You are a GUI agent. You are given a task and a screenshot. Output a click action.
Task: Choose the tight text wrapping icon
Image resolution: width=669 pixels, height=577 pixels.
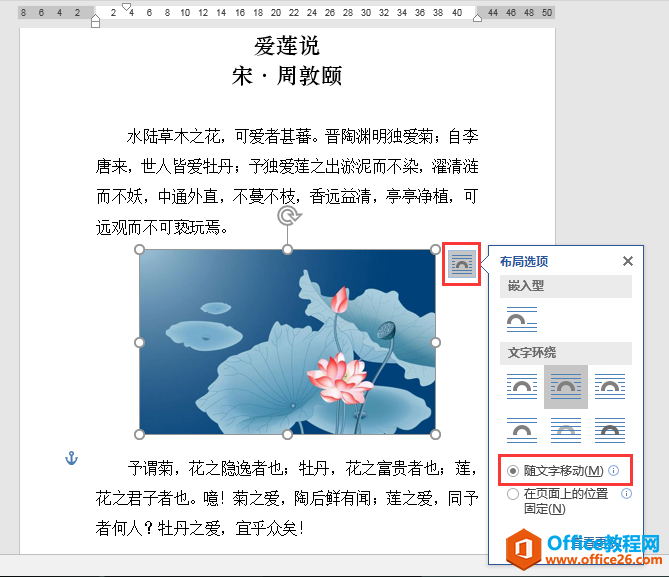[x=566, y=387]
